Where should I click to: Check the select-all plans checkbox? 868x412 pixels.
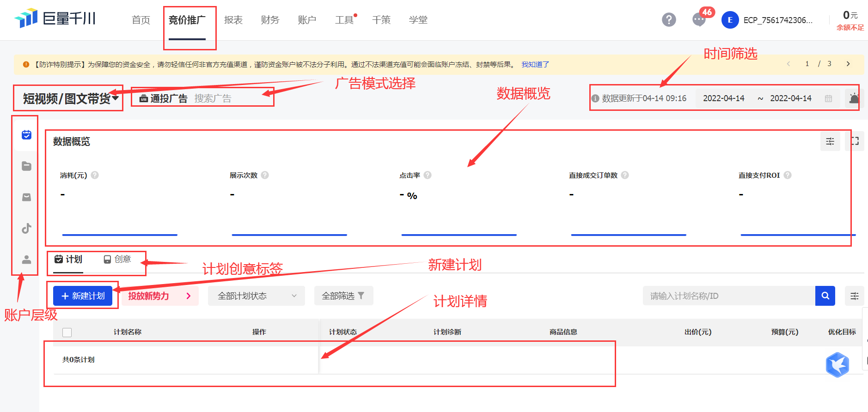click(x=67, y=332)
